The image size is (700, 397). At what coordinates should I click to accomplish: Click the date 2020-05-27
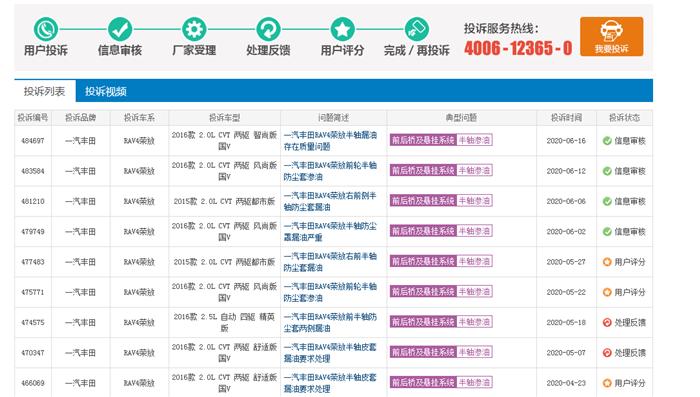point(566,262)
